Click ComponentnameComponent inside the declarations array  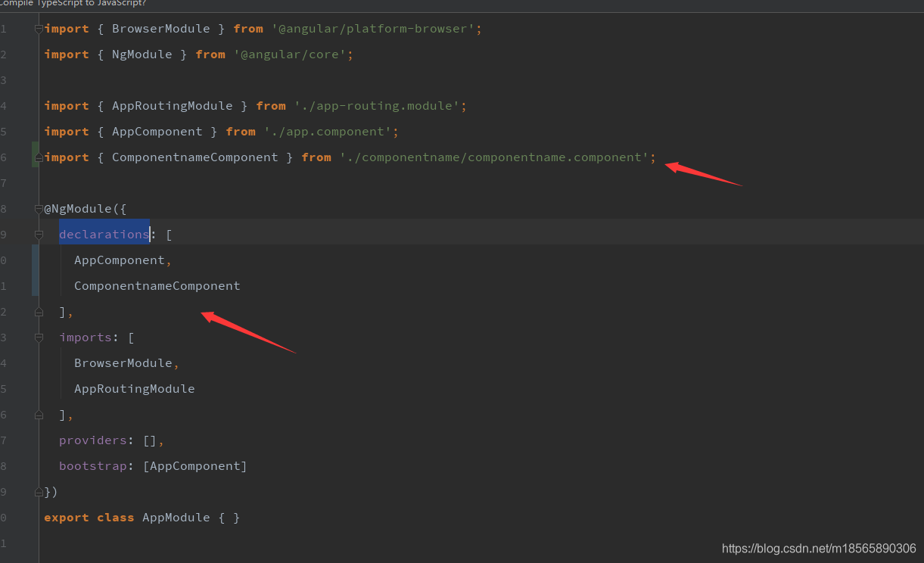(157, 286)
